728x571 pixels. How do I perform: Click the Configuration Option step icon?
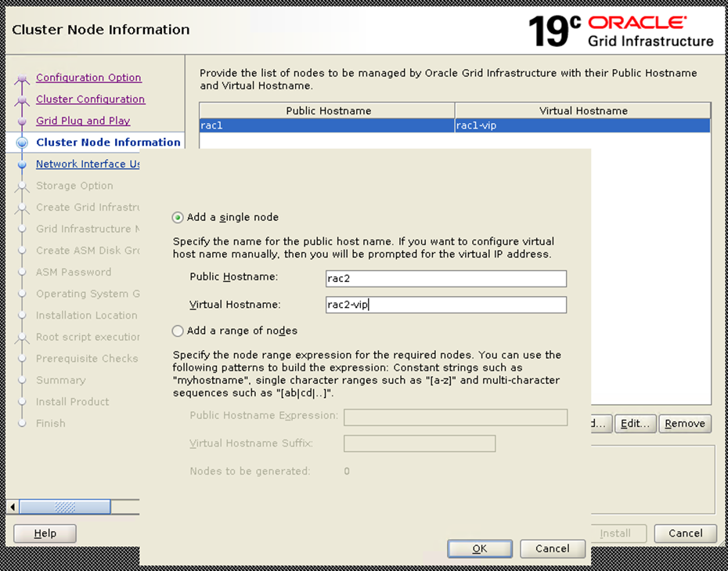tap(22, 78)
